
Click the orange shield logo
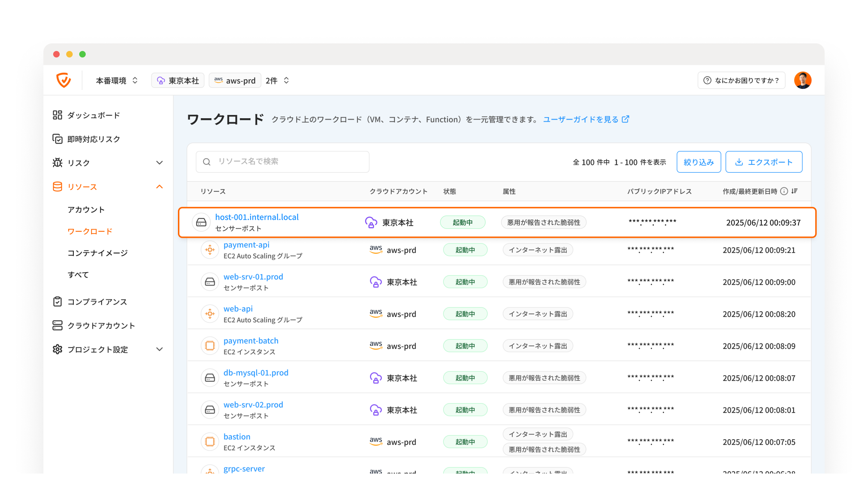tap(64, 80)
